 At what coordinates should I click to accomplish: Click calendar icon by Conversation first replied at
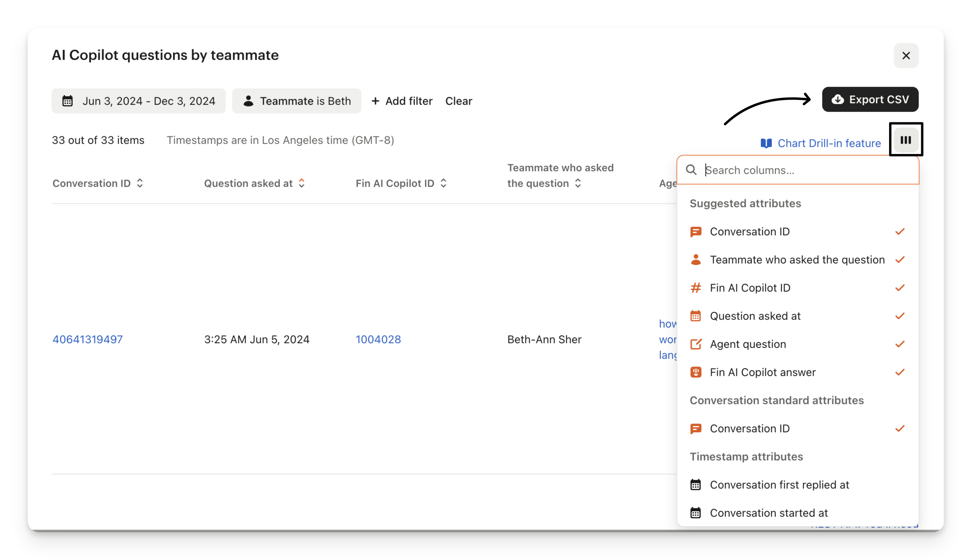[x=696, y=485]
